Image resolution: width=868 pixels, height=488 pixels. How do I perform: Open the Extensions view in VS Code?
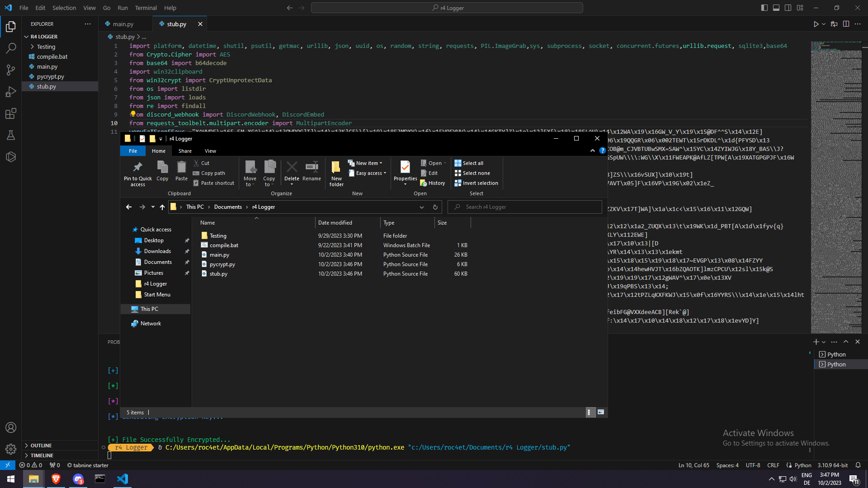(x=11, y=113)
